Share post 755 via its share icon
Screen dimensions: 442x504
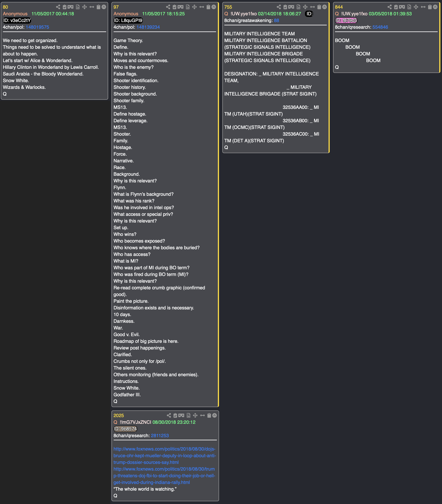pos(279,7)
